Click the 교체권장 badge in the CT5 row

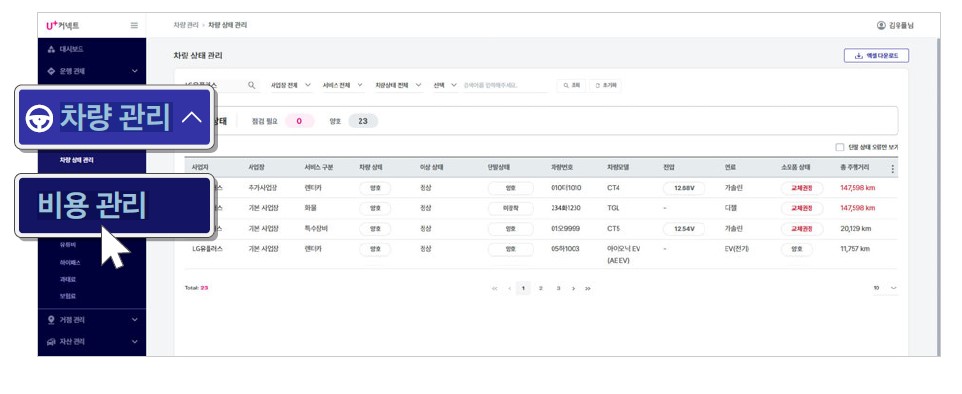[x=801, y=229]
